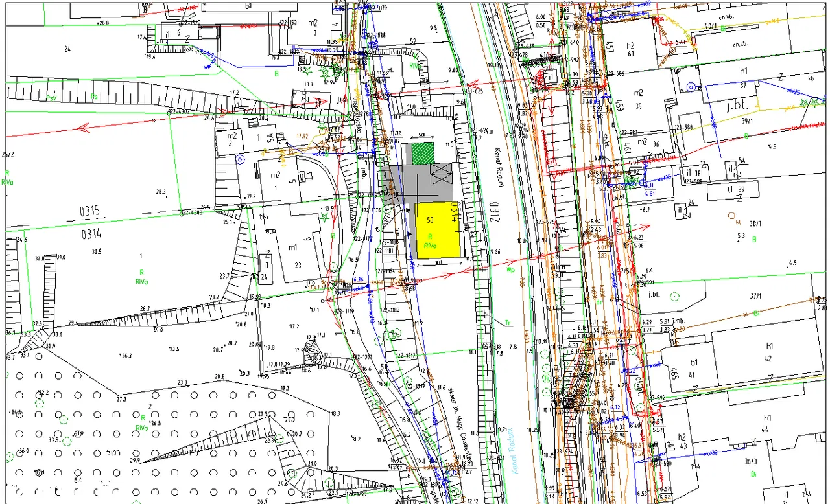Select building labeled h1 44
830x504 pixels.
[x=768, y=424]
